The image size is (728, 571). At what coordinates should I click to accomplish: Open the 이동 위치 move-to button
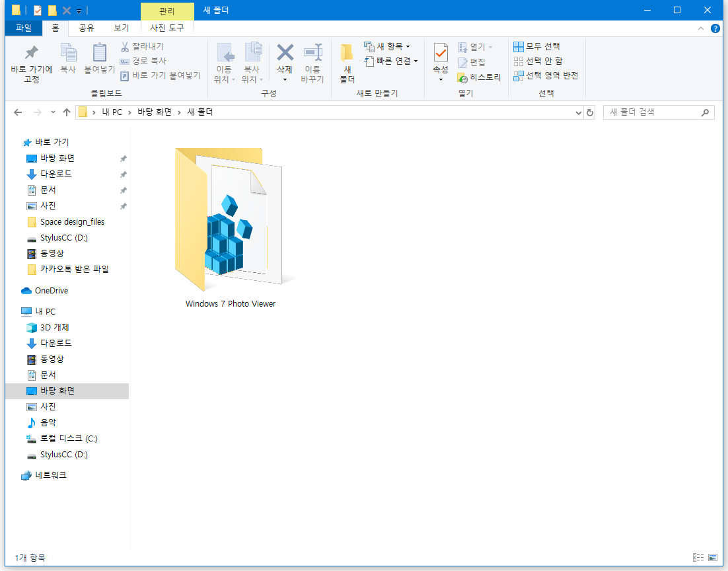click(x=224, y=63)
